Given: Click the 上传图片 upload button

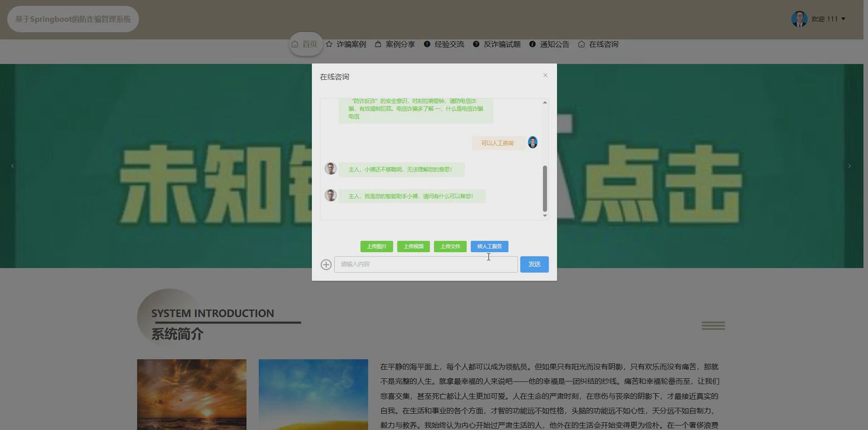Looking at the screenshot, I should click(376, 246).
